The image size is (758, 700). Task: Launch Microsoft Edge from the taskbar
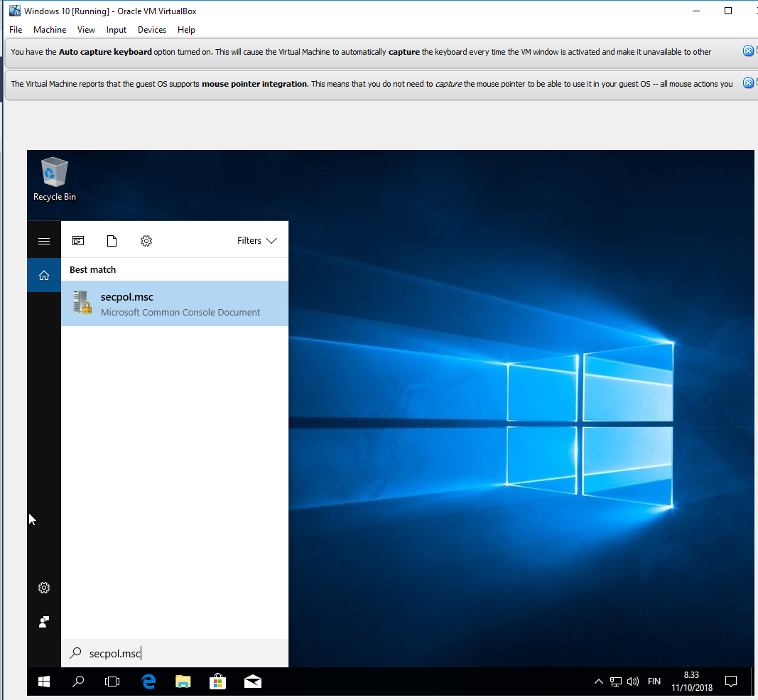[x=148, y=682]
